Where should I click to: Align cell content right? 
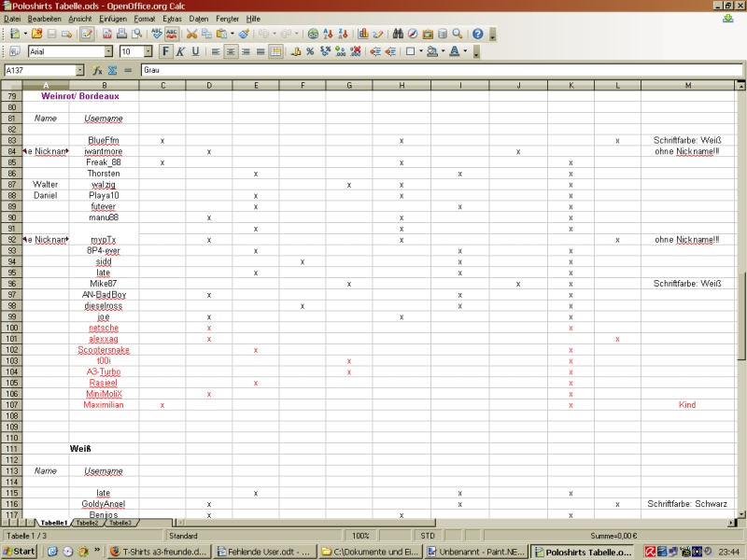(x=246, y=51)
